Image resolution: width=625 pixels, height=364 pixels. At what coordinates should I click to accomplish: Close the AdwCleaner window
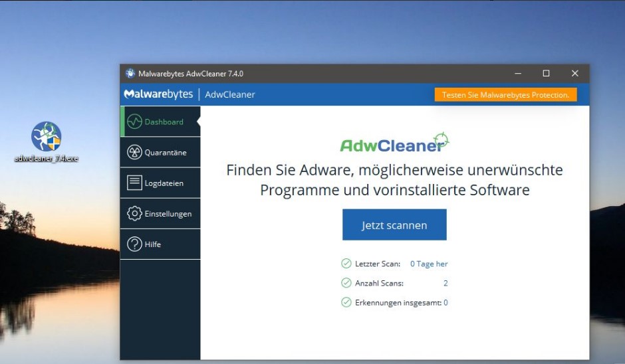coord(574,73)
